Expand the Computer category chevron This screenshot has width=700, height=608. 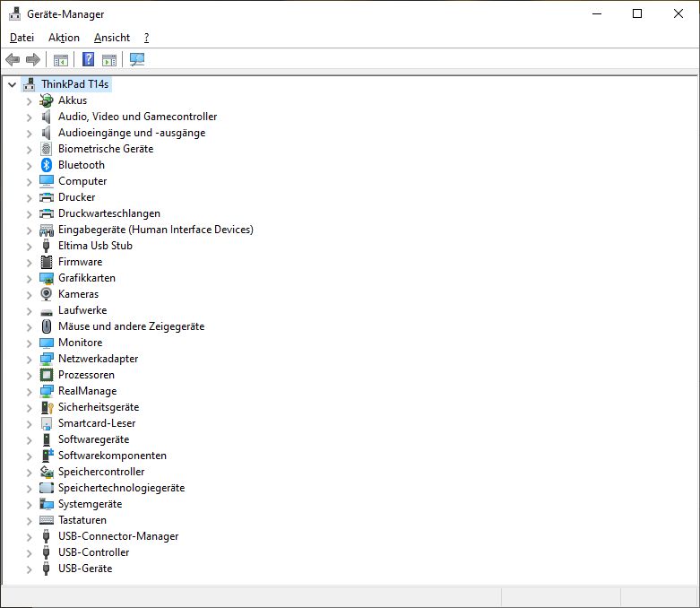point(29,181)
